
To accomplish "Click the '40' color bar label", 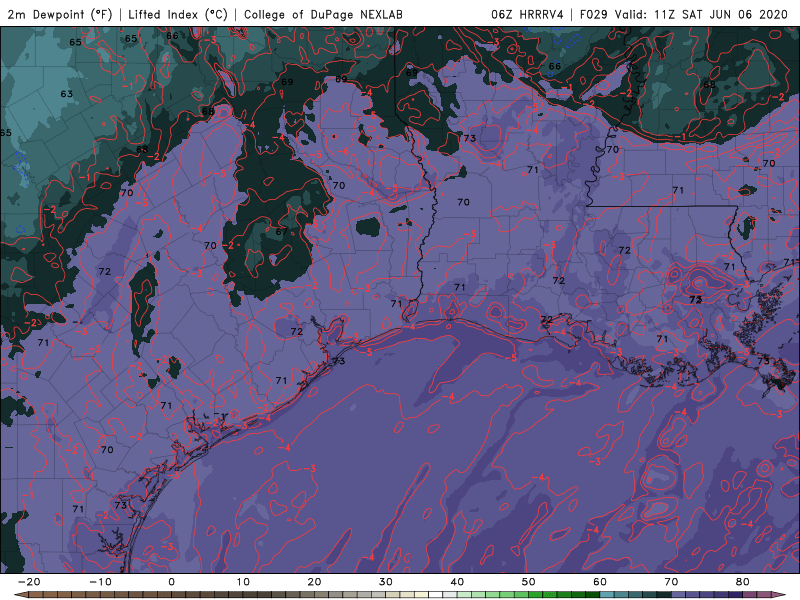I will 457,582.
